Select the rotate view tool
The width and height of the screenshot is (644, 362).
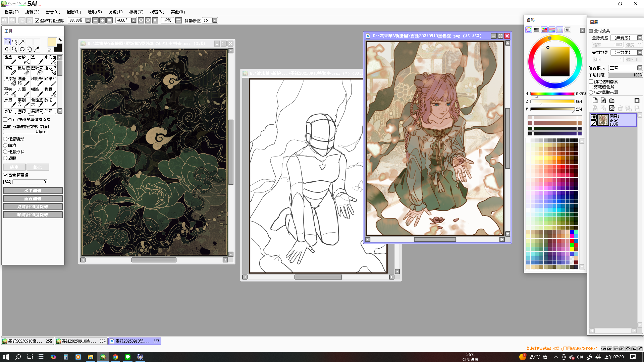[22, 49]
